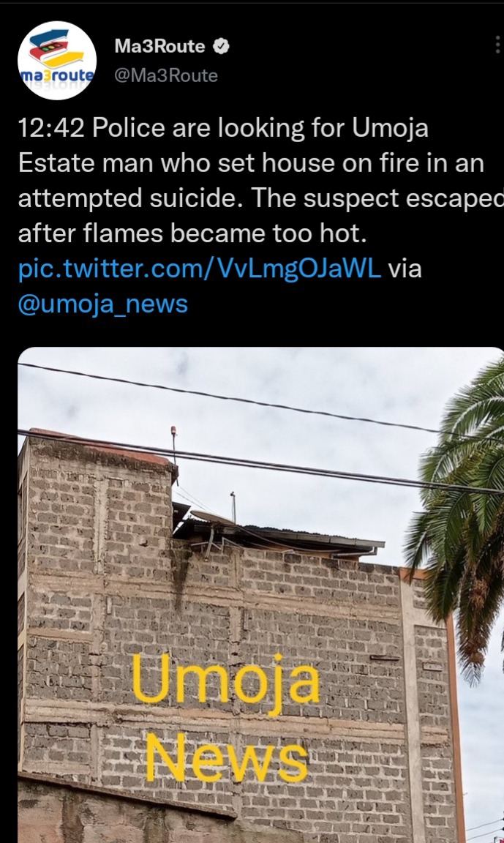Viewport: 504px width, 843px height.
Task: Open the @Ma3Route handle link
Action: coord(166,75)
